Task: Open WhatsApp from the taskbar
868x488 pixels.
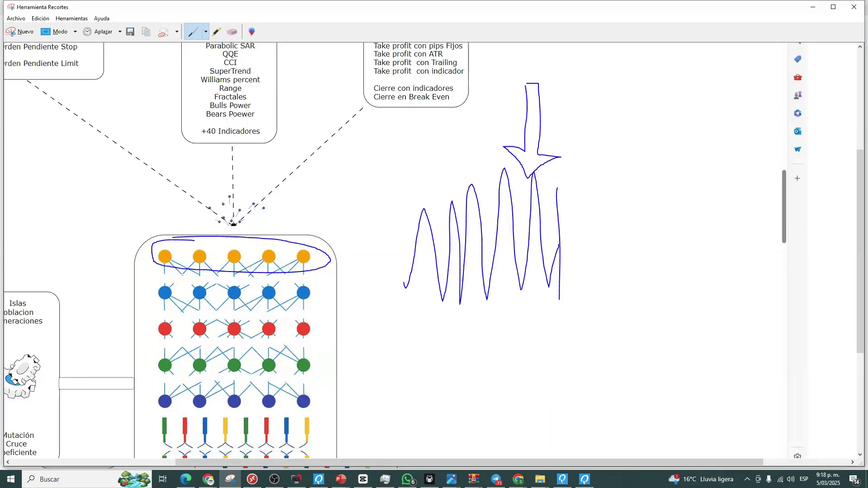Action: click(407, 479)
